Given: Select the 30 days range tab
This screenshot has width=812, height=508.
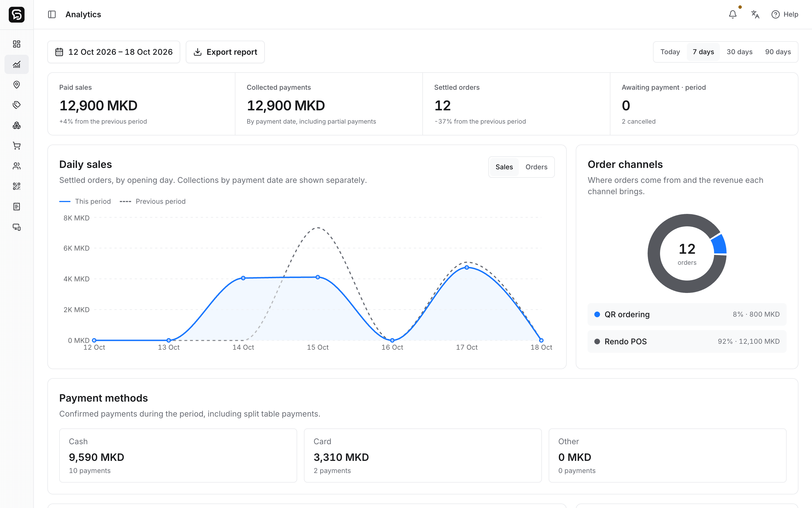Looking at the screenshot, I should tap(740, 52).
